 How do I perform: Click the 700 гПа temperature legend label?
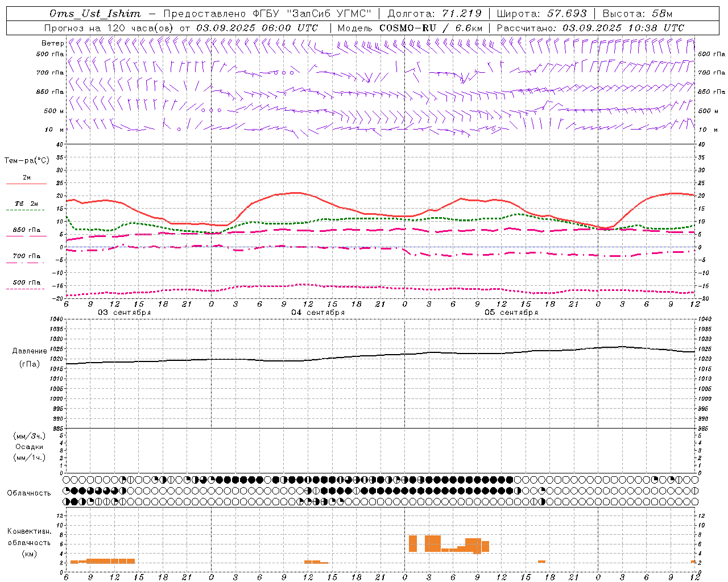coord(27,256)
